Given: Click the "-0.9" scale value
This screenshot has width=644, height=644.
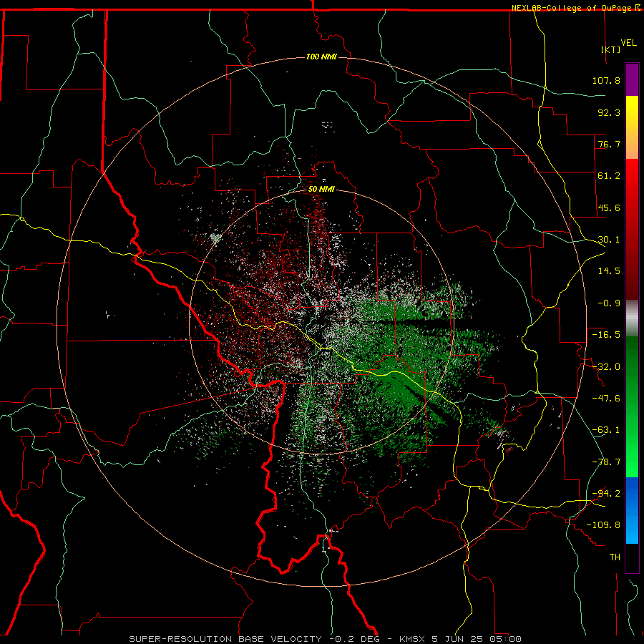Looking at the screenshot, I should point(609,303).
